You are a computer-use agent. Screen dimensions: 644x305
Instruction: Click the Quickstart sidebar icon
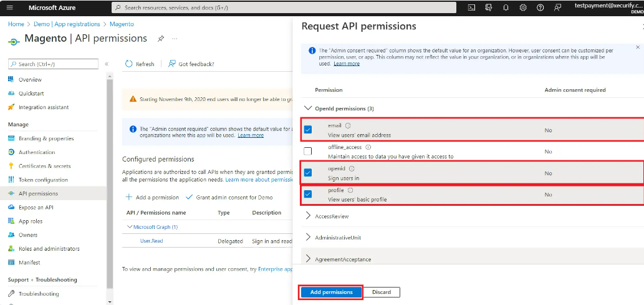[11, 94]
